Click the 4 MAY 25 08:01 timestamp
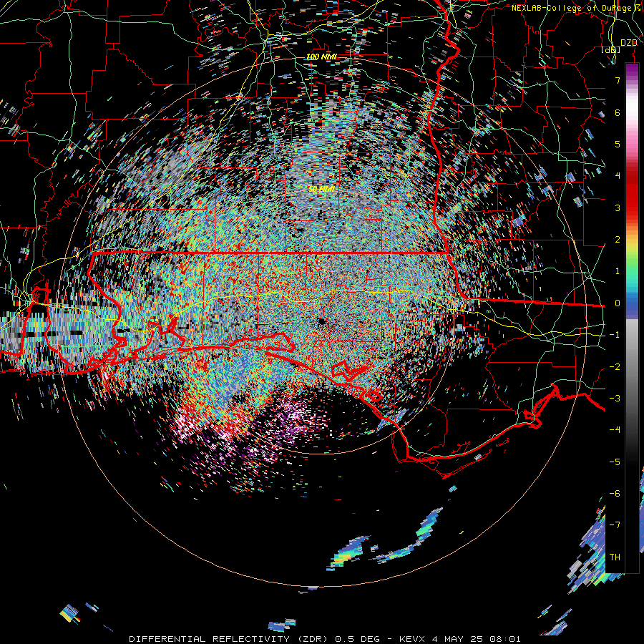The height and width of the screenshot is (644, 644). point(477,639)
